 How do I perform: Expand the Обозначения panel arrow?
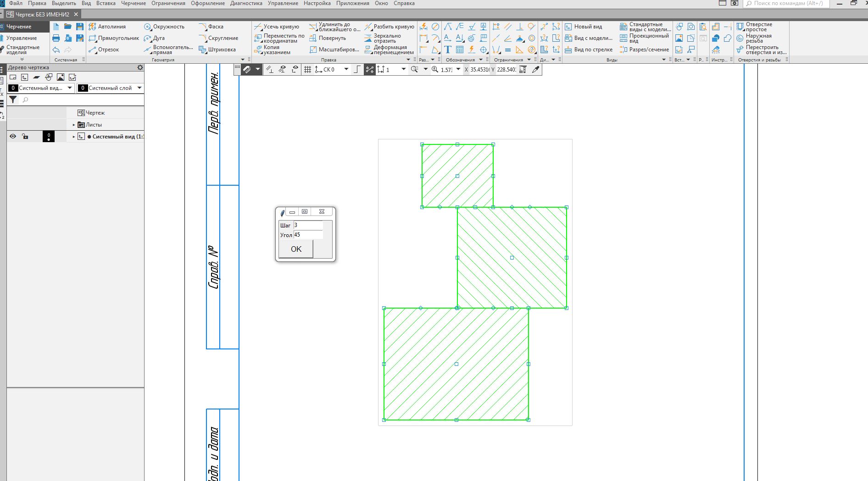(x=481, y=60)
